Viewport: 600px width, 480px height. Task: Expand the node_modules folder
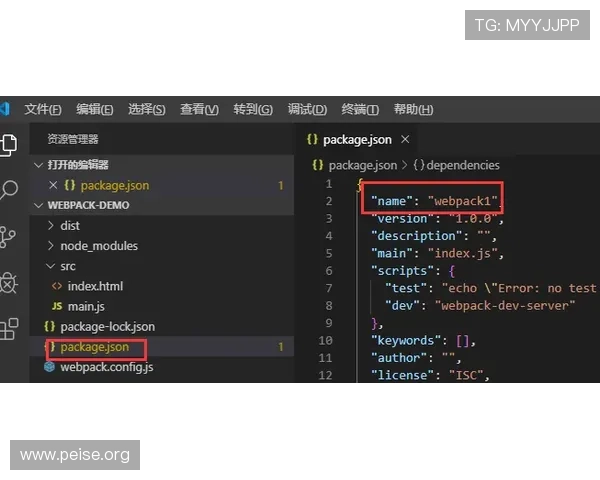click(98, 246)
